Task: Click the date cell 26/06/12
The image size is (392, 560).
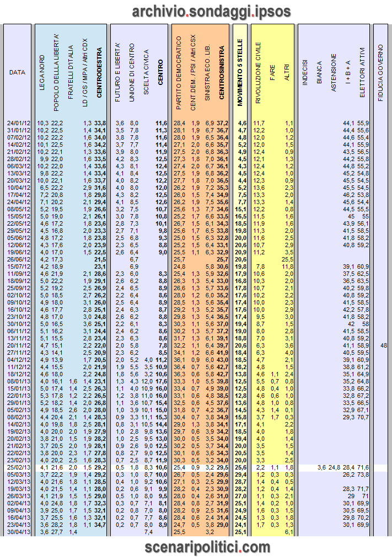Action: (x=19, y=260)
